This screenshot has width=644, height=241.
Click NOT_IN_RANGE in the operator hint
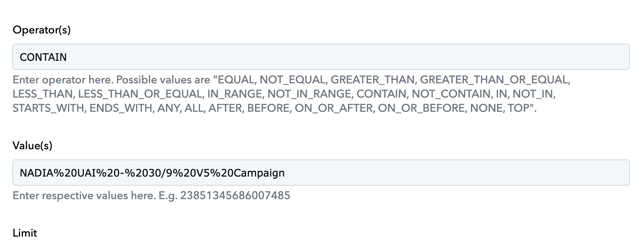309,94
